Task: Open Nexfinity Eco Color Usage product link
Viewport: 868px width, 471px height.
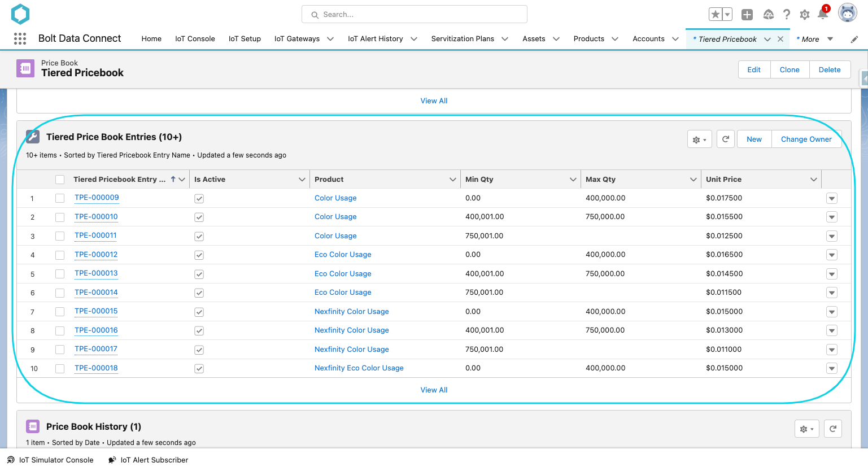Action: point(359,368)
